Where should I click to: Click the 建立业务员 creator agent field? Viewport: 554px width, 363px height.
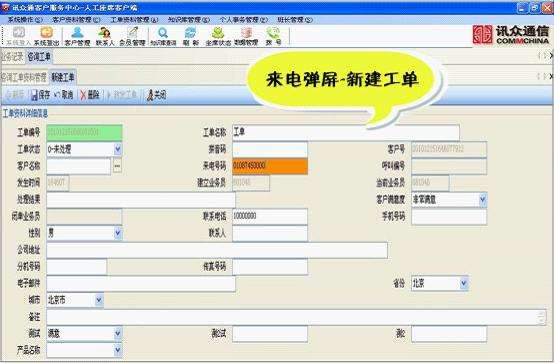(251, 183)
